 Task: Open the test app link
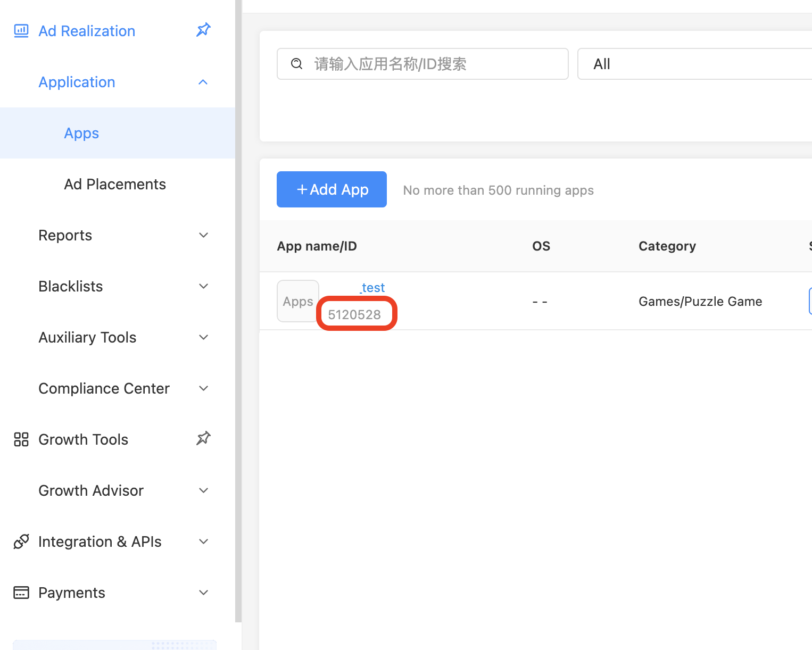click(372, 287)
